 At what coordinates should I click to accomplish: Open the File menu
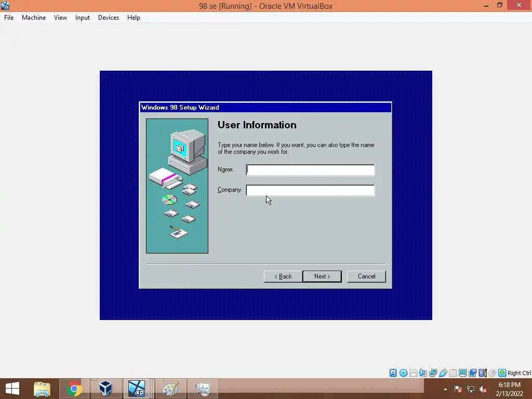[x=9, y=18]
